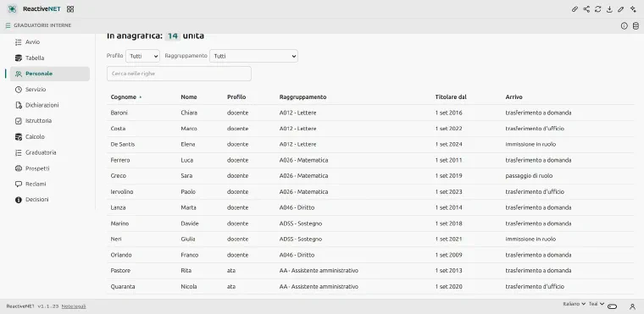Go to the Calcolo sidebar section
This screenshot has width=644, height=314.
(x=50, y=136)
